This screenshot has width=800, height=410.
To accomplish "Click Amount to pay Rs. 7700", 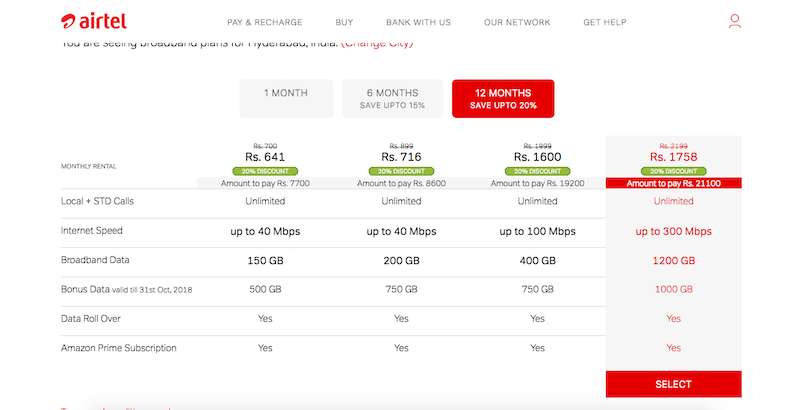I will [265, 183].
